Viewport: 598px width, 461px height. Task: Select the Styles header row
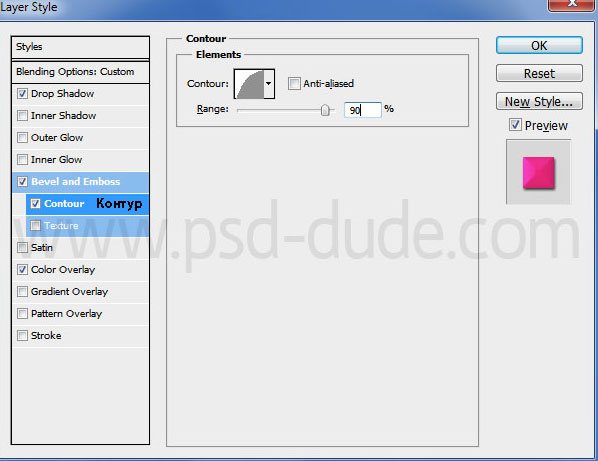coord(80,47)
